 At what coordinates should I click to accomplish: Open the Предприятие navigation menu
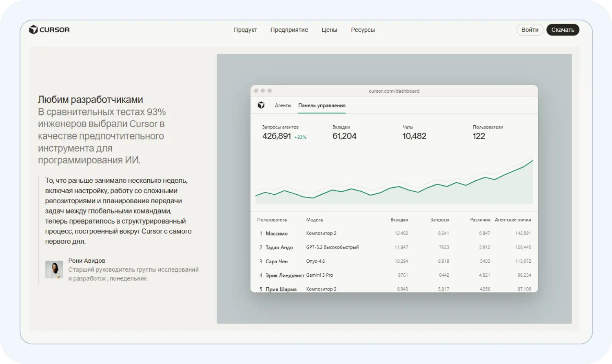[289, 30]
